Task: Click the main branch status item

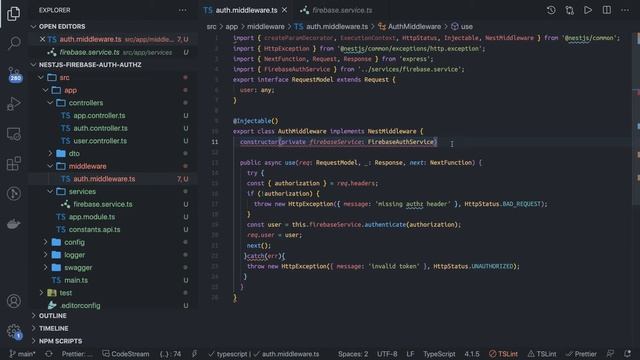Action: point(22,354)
